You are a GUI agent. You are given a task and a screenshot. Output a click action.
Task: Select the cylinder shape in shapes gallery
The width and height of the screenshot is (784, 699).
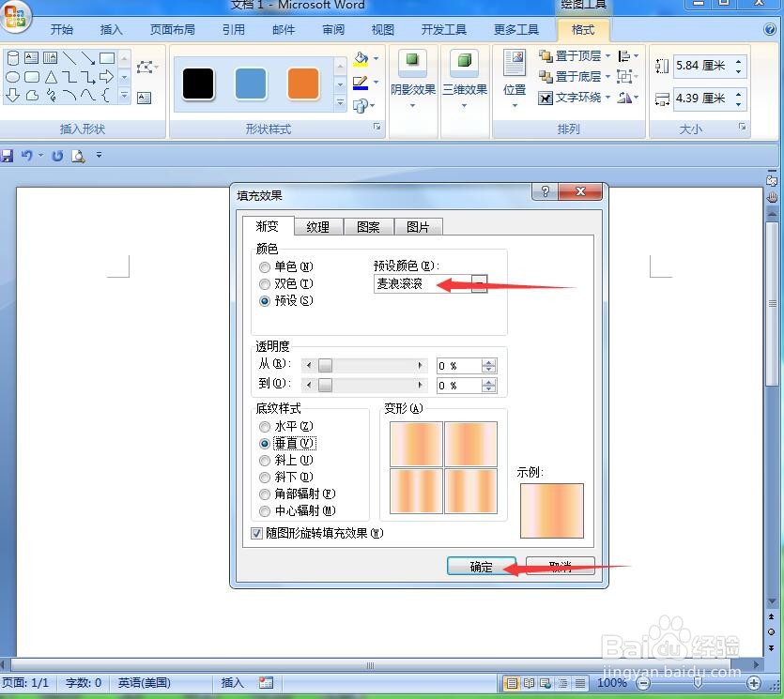tap(13, 58)
